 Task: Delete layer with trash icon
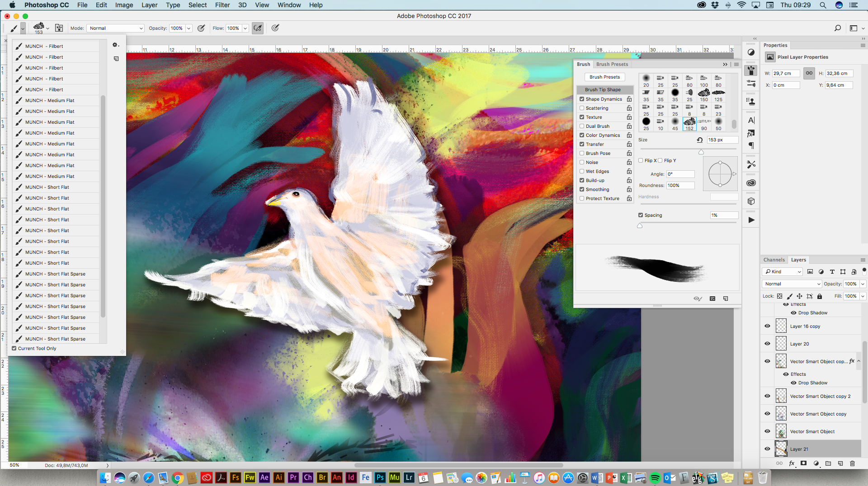[852, 463]
